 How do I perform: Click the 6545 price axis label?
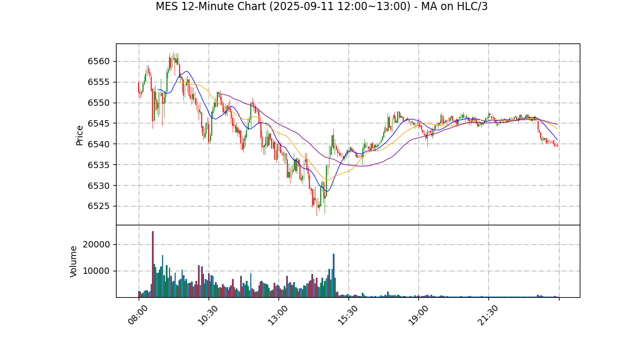[x=99, y=123]
